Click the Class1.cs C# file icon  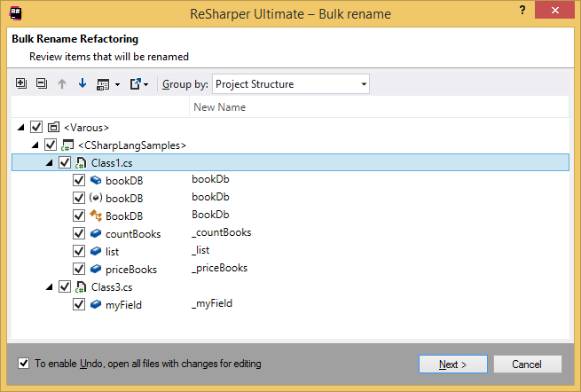[81, 163]
